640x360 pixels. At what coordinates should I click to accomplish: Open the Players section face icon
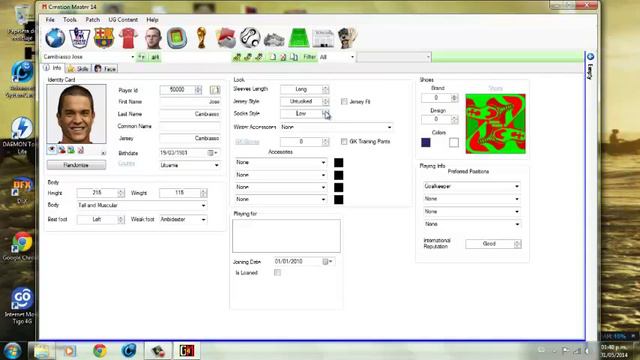tap(153, 38)
